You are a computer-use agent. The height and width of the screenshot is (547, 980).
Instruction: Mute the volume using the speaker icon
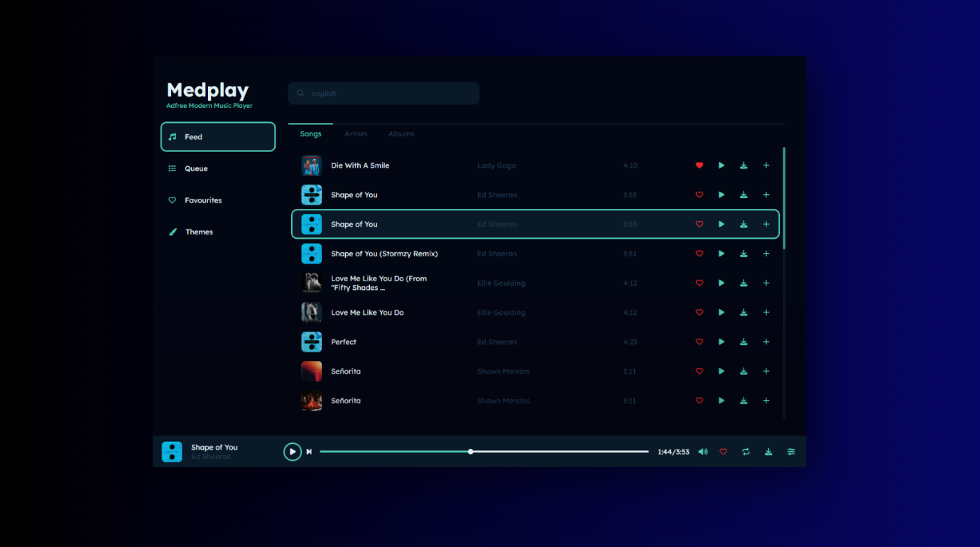pyautogui.click(x=702, y=452)
